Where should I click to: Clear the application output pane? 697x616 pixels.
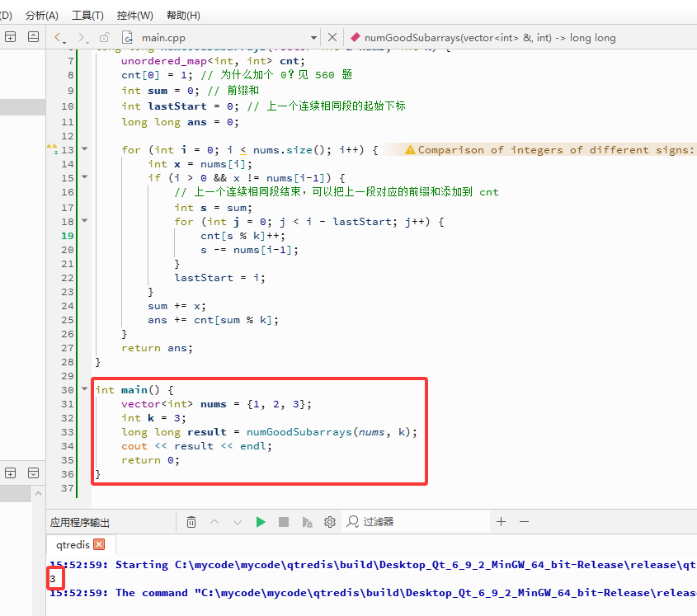click(x=191, y=522)
